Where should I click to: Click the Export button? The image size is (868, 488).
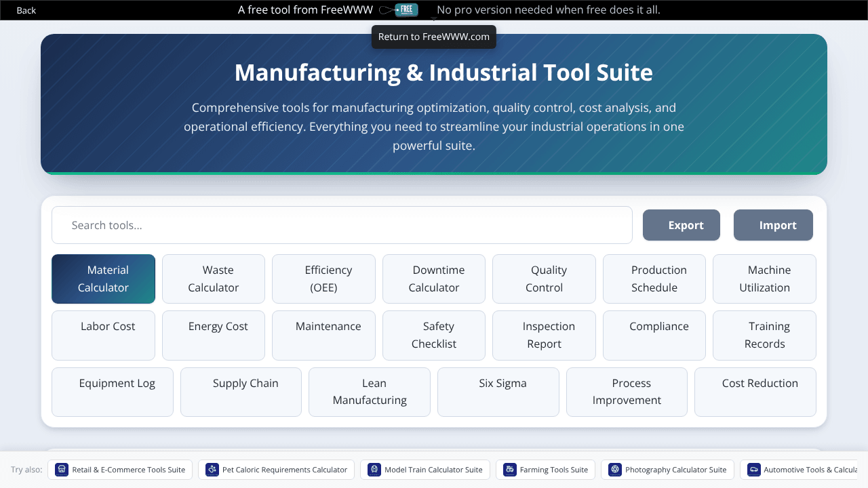(x=682, y=225)
